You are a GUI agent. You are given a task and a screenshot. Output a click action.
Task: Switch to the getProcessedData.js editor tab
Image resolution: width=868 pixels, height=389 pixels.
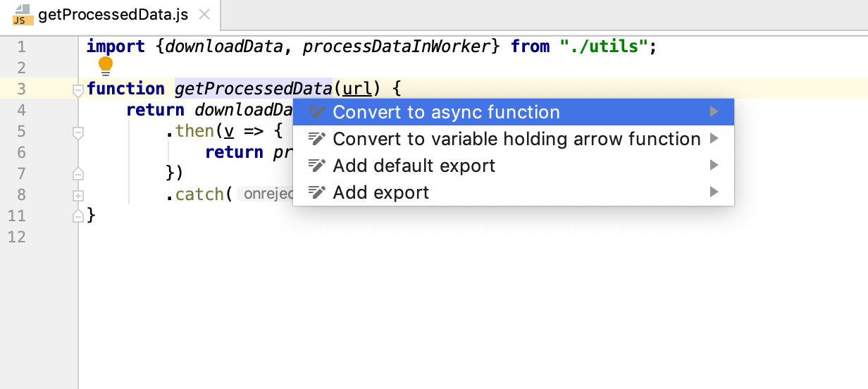(113, 15)
